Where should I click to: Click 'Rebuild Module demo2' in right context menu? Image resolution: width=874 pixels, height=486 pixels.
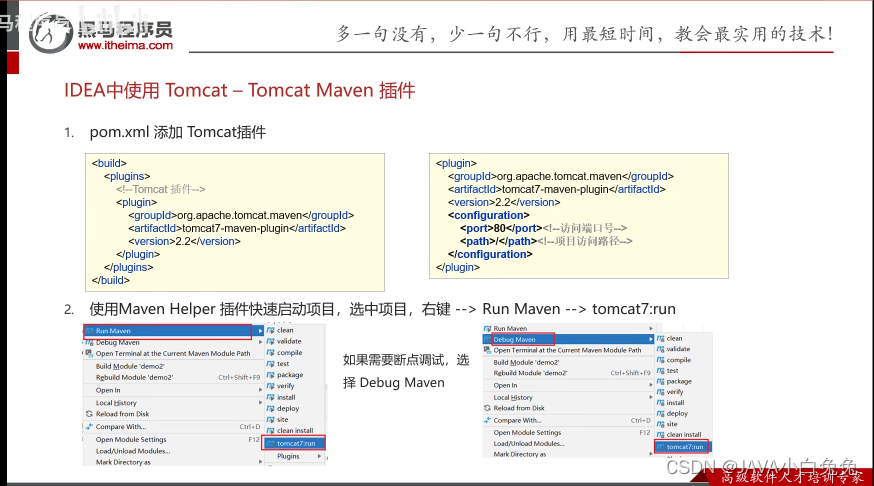pos(530,373)
